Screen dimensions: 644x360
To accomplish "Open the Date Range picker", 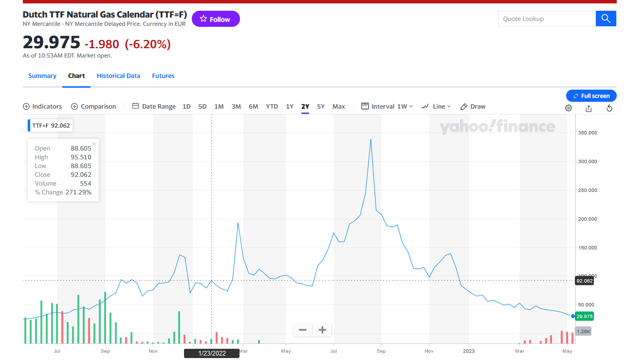I will [154, 106].
